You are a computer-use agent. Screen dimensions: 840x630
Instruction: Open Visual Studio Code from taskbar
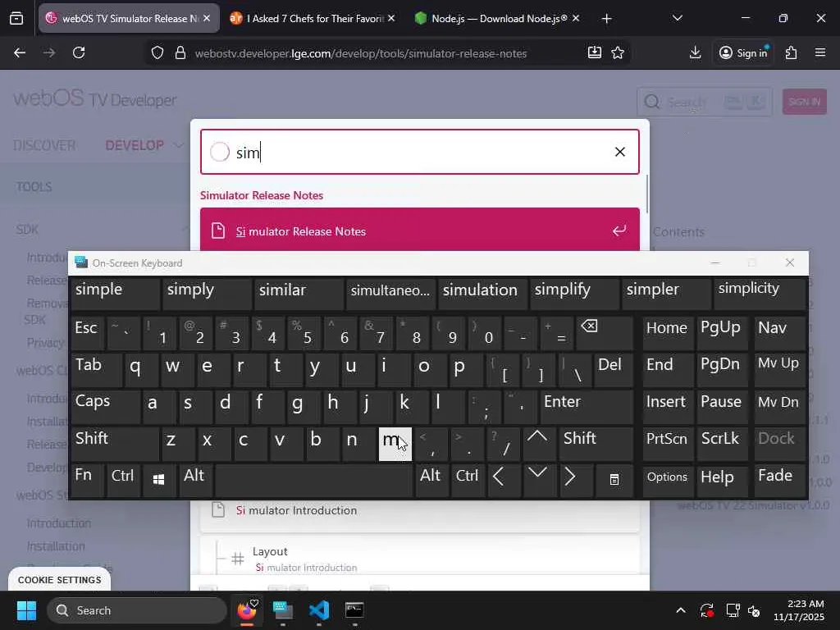(x=319, y=610)
